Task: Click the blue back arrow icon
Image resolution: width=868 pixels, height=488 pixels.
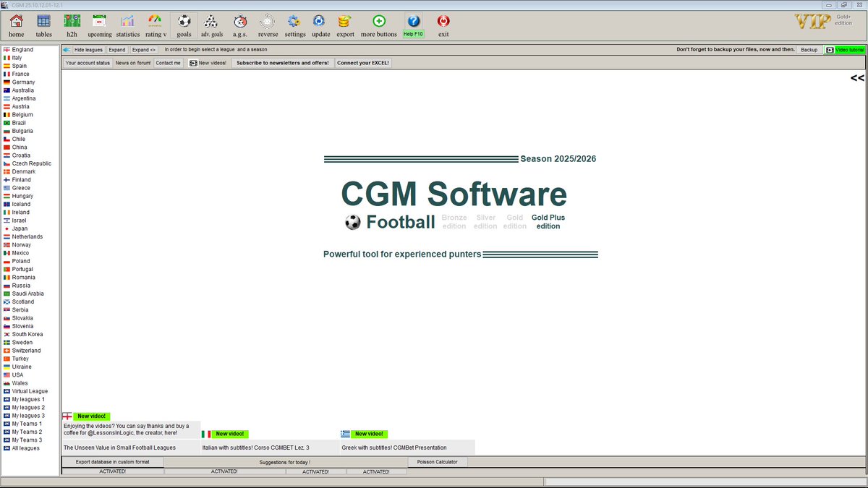Action: [67, 50]
